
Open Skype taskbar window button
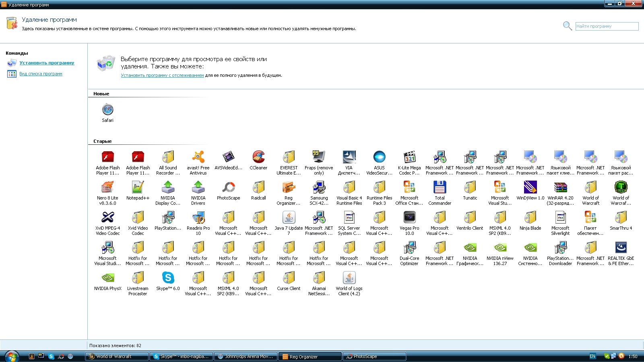pyautogui.click(x=181, y=356)
